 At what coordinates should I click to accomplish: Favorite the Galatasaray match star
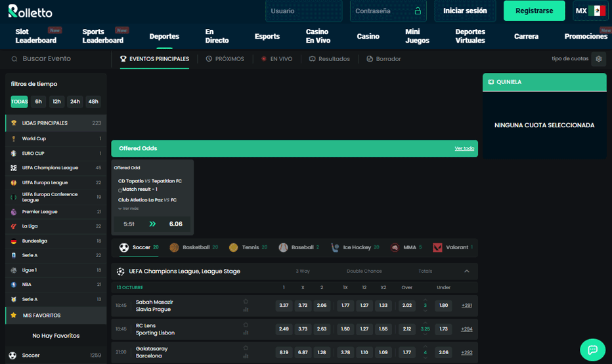click(246, 348)
